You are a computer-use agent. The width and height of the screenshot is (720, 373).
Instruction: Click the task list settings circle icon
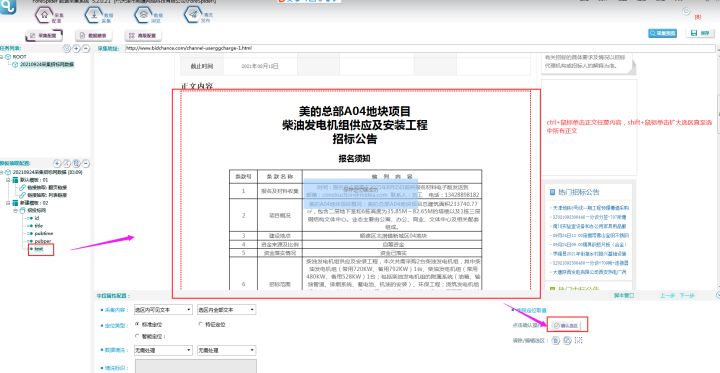click(x=67, y=48)
